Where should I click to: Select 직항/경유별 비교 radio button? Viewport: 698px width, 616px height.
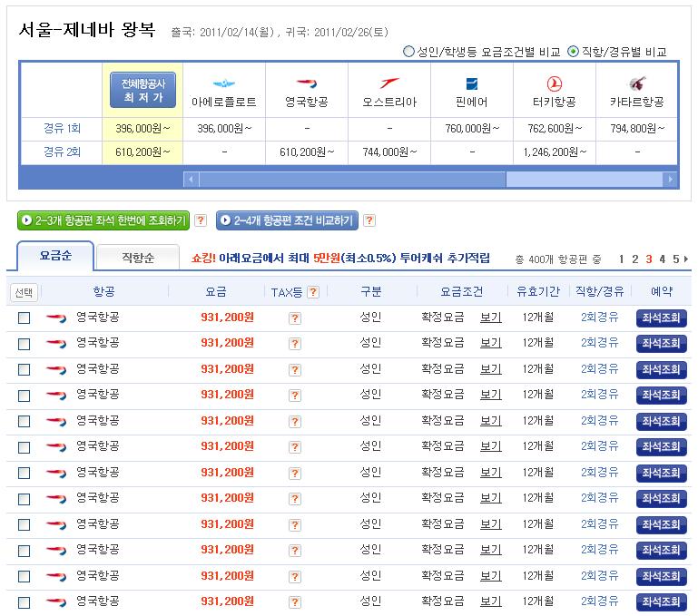coord(573,52)
